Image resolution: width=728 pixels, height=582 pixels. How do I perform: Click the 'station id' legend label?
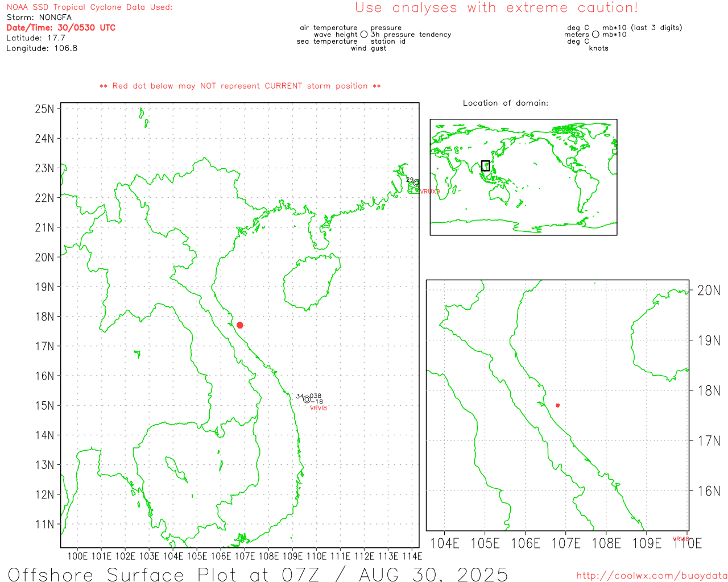pyautogui.click(x=388, y=41)
